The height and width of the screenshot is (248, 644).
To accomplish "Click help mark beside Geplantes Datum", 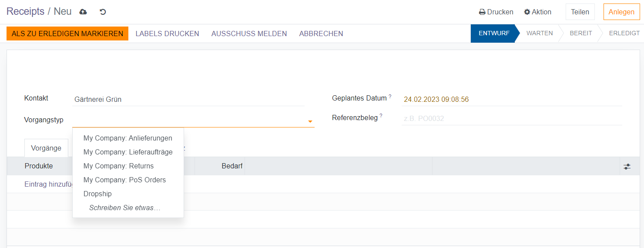I will (390, 97).
